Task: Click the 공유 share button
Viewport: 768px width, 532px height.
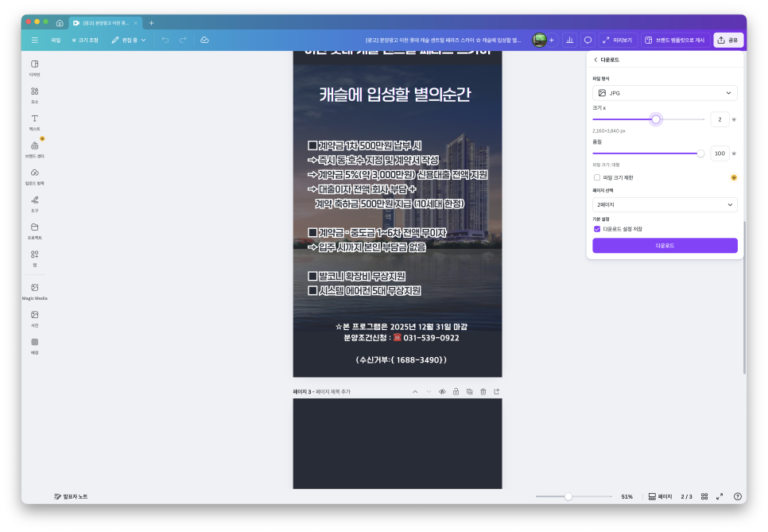Action: click(728, 41)
